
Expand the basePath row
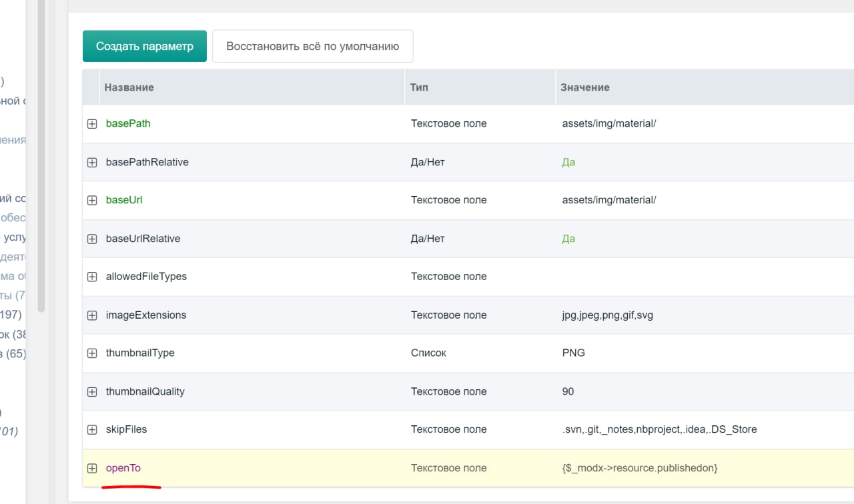tap(92, 124)
